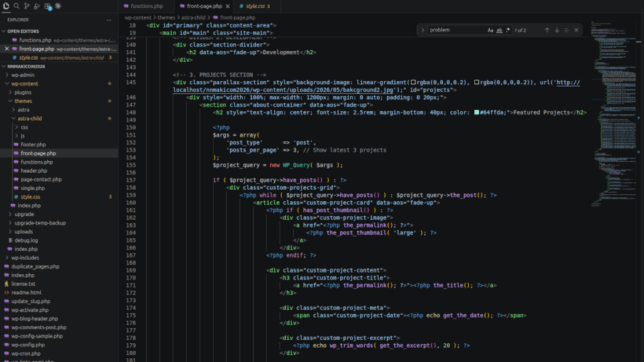Viewport: 644px width, 362px height.
Task: Click the #64ffda color swatch
Action: (x=477, y=112)
